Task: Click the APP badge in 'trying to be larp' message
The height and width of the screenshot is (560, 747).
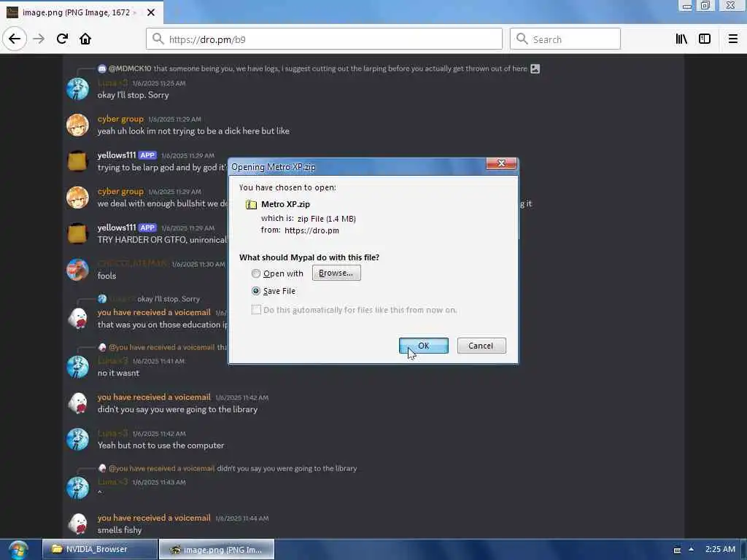Action: pyautogui.click(x=147, y=155)
